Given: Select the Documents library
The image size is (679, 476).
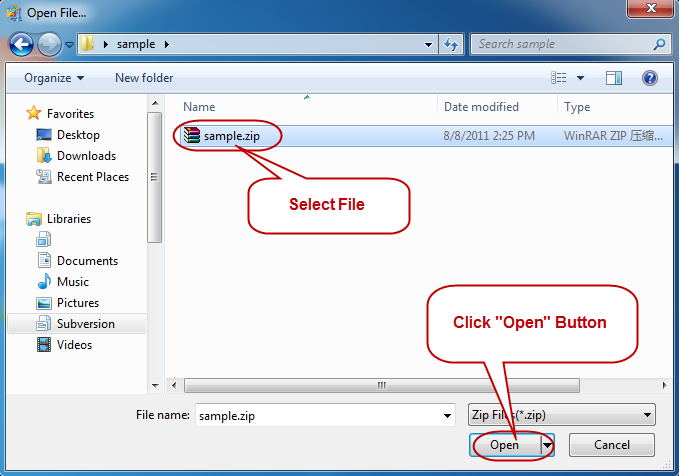Looking at the screenshot, I should [87, 261].
